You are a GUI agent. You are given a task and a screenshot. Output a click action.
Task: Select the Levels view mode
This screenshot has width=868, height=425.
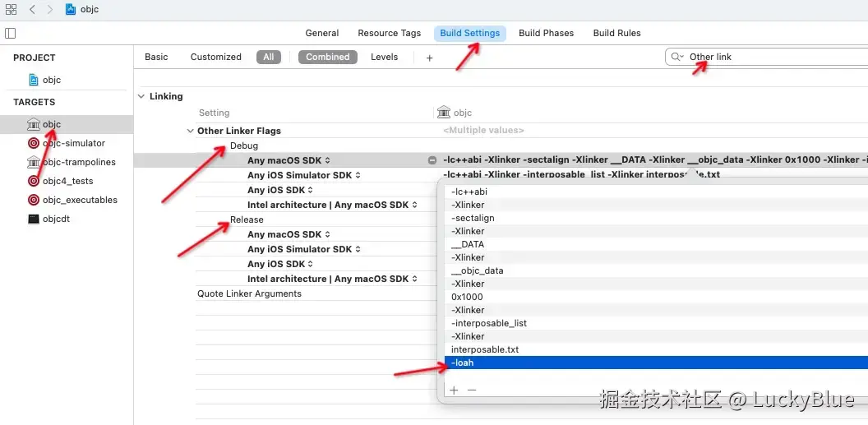click(x=384, y=57)
